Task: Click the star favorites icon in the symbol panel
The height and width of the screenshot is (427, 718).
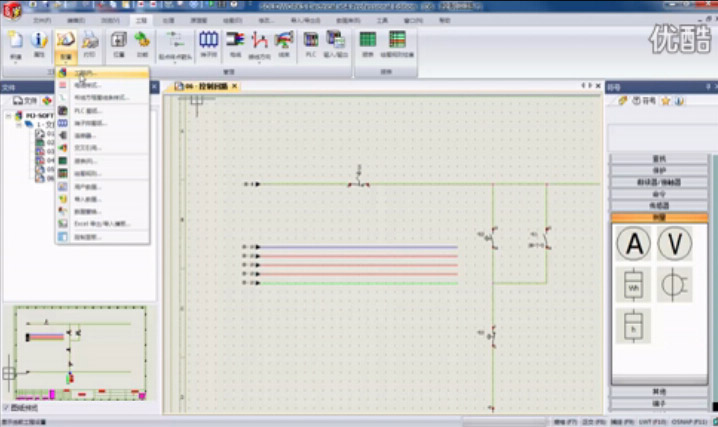Action: point(665,101)
